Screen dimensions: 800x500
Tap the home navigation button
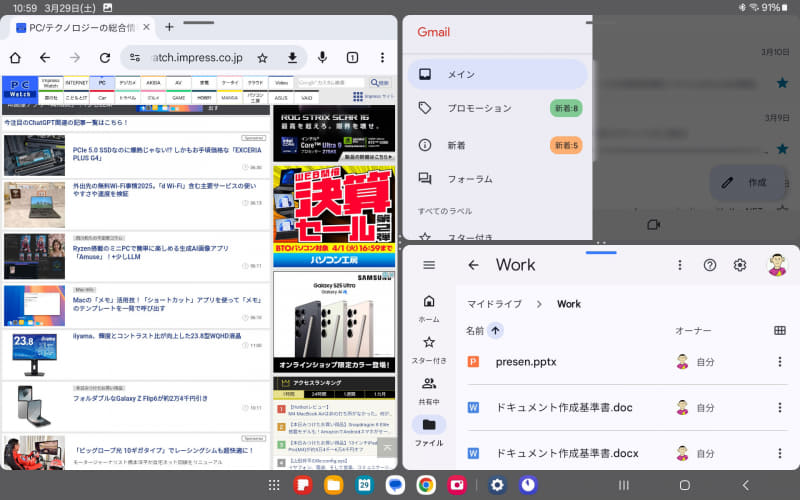(685, 485)
